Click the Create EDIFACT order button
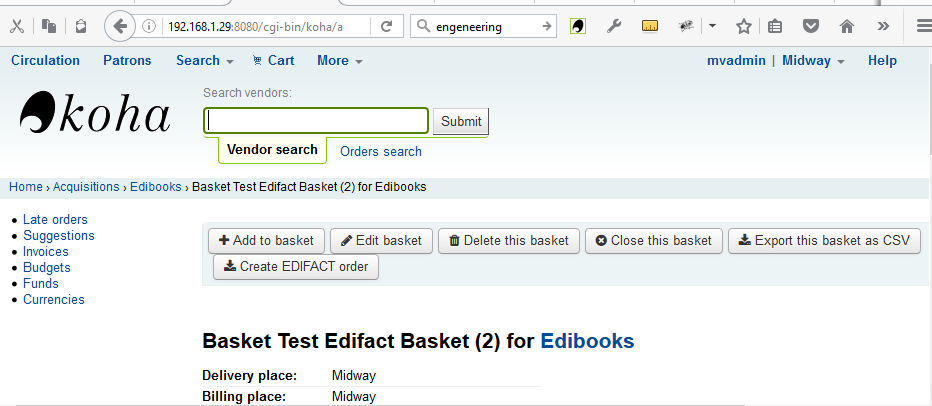 coord(296,267)
